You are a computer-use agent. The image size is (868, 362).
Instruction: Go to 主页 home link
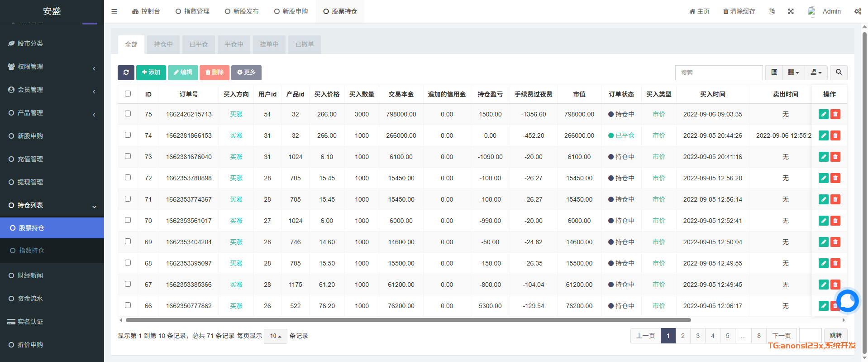tap(700, 11)
